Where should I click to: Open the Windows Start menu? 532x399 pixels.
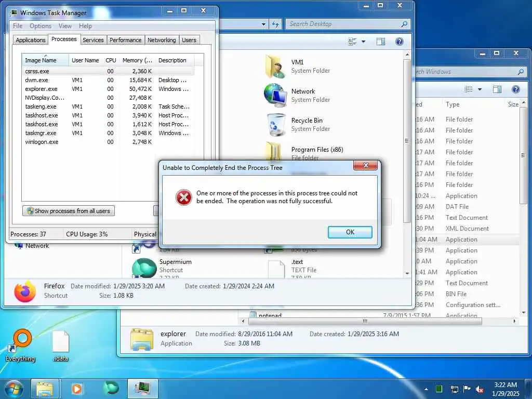14,389
